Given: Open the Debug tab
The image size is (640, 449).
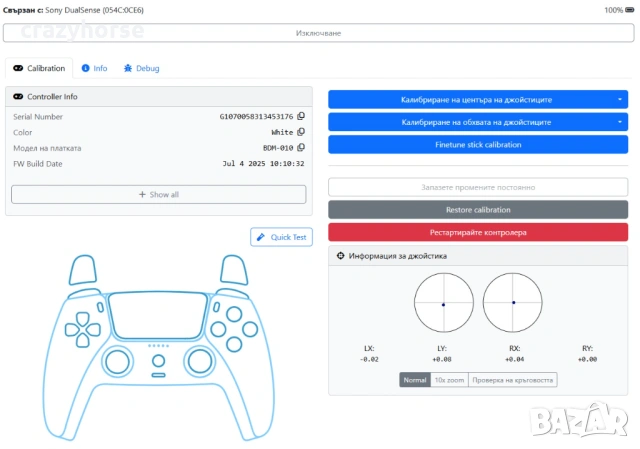Looking at the screenshot, I should point(142,68).
